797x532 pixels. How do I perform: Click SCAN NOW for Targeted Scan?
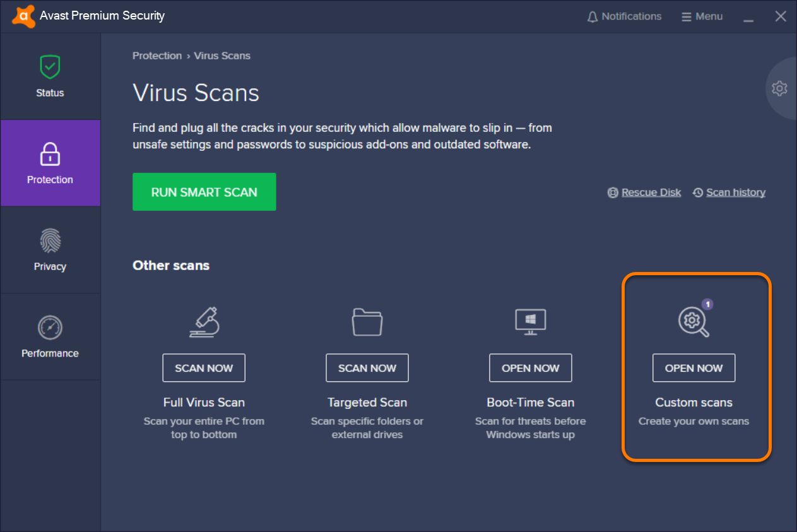pos(367,368)
